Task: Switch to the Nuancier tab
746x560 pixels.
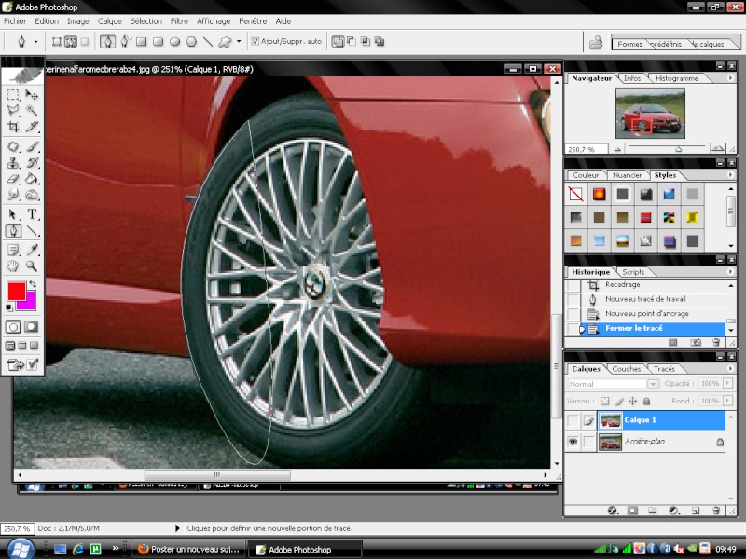Action: click(627, 175)
